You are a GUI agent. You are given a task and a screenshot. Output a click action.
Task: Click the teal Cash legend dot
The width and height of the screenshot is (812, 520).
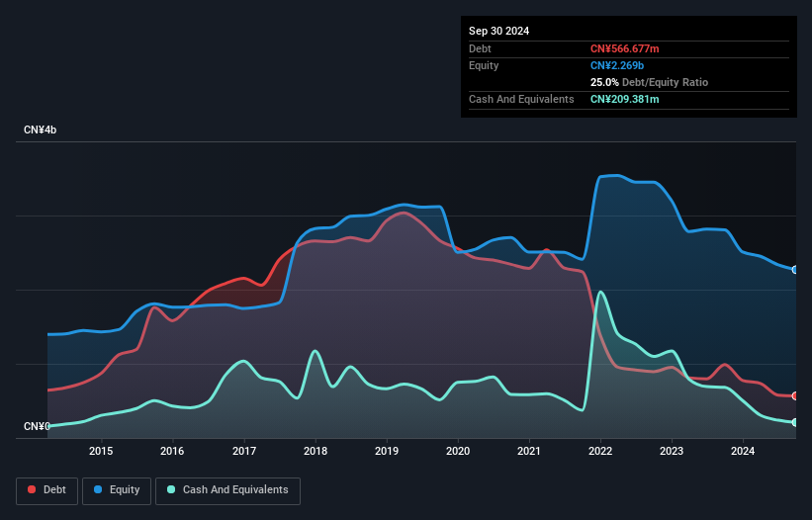171,489
